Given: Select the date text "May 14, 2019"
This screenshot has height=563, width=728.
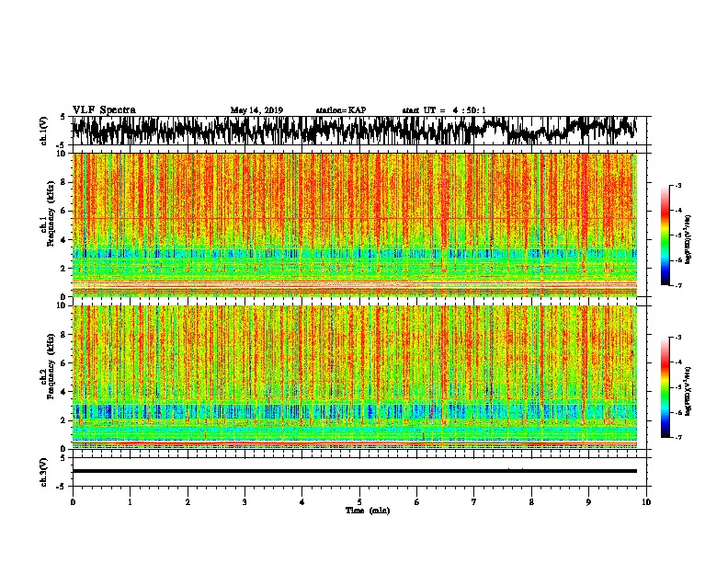Looking at the screenshot, I should [x=256, y=110].
